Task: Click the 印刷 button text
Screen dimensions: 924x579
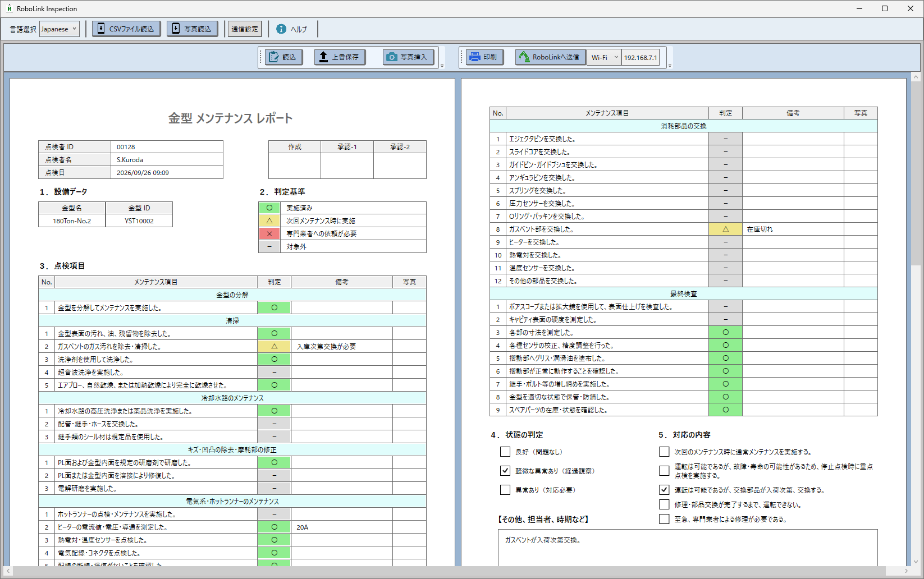Action: (x=490, y=57)
